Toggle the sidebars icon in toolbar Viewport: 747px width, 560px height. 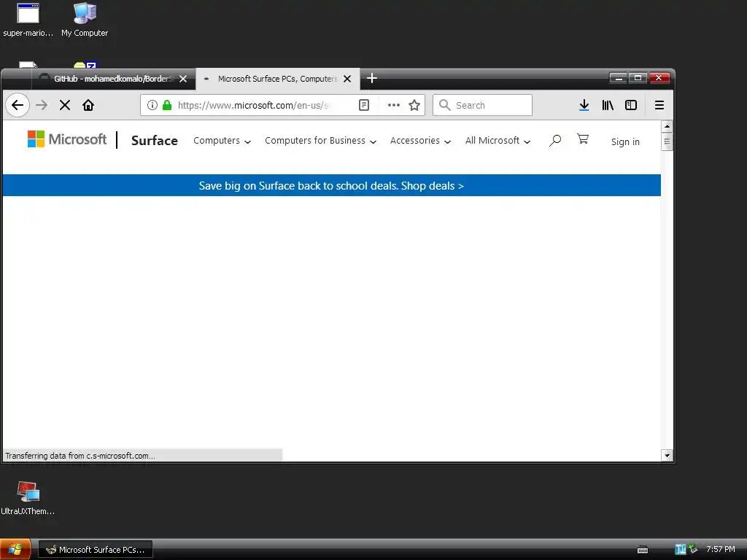(x=631, y=105)
